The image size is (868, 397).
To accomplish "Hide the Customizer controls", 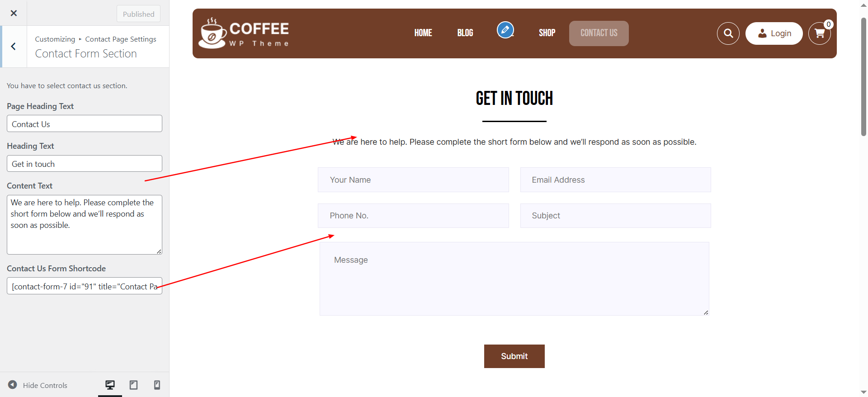I will tap(38, 385).
